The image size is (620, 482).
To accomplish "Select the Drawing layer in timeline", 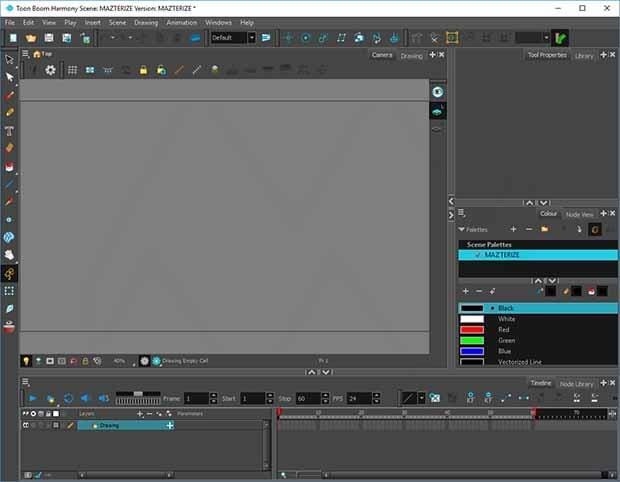I will (120, 425).
